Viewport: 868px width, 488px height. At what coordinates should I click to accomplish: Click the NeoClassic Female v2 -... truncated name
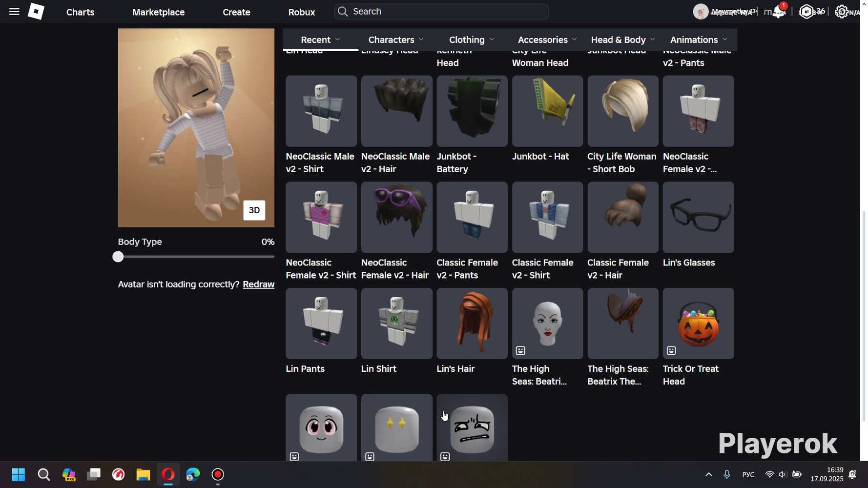(x=690, y=163)
